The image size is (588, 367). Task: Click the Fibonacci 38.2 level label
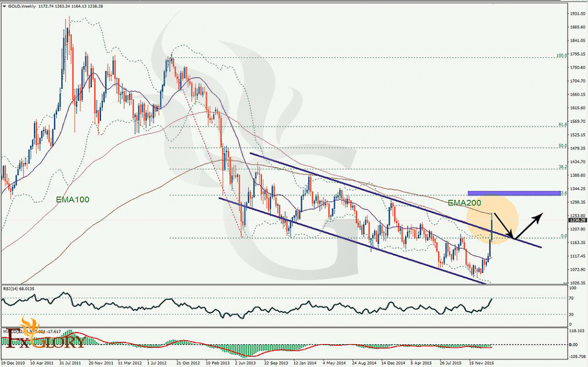(563, 167)
